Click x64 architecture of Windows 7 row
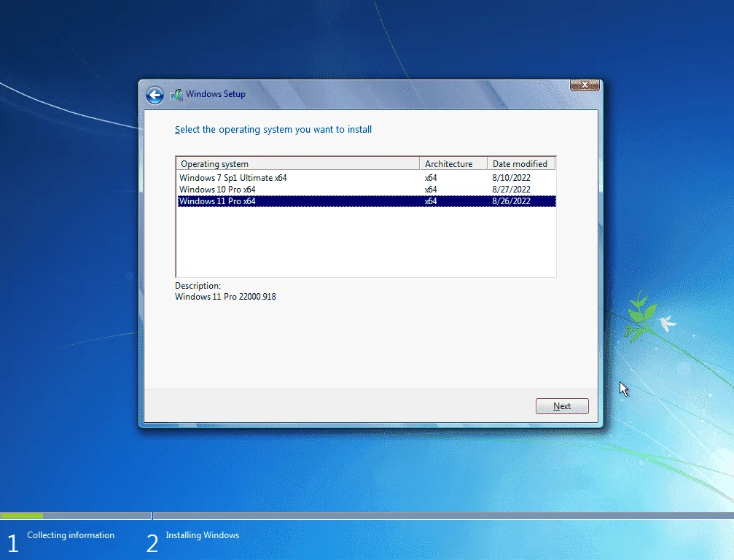Viewport: 734px width, 560px height. coord(431,178)
